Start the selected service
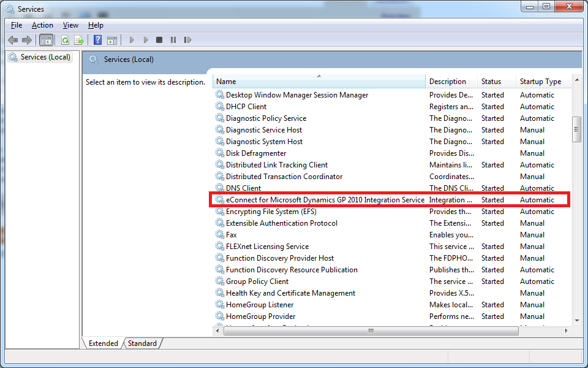This screenshot has width=588, height=368. [132, 39]
